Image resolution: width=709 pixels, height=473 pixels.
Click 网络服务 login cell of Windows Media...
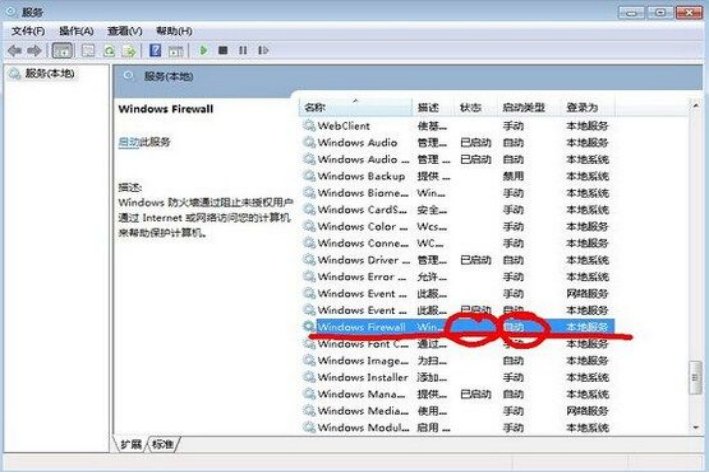587,411
